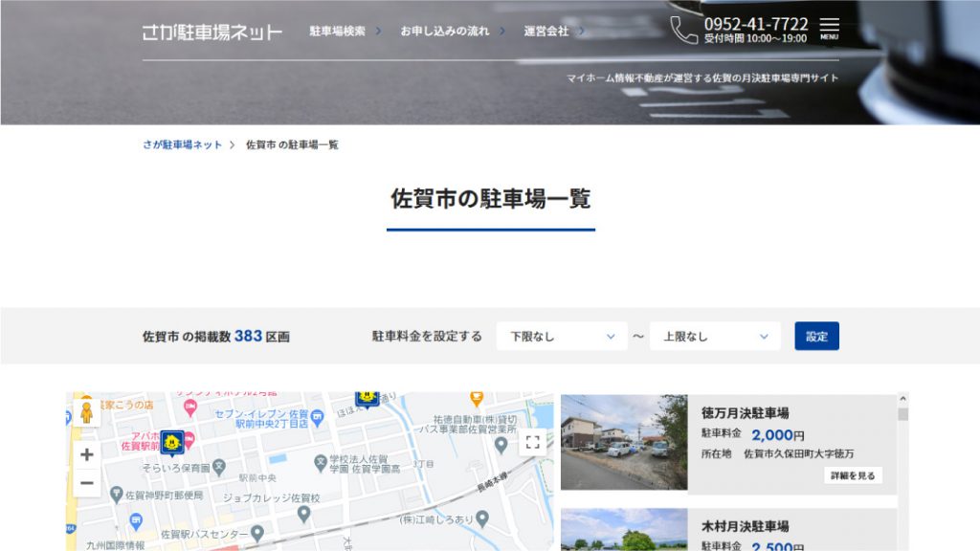Select the ジョブカレッジ佐賀校 map pin
The image size is (980, 551).
pos(303,514)
